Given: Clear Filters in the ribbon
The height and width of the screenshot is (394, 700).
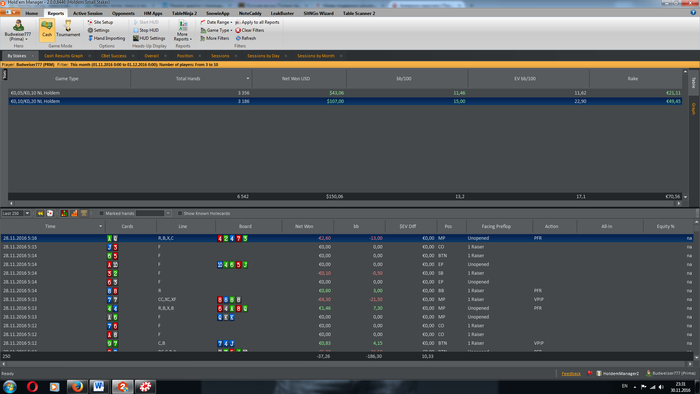Looking at the screenshot, I should click(x=250, y=30).
